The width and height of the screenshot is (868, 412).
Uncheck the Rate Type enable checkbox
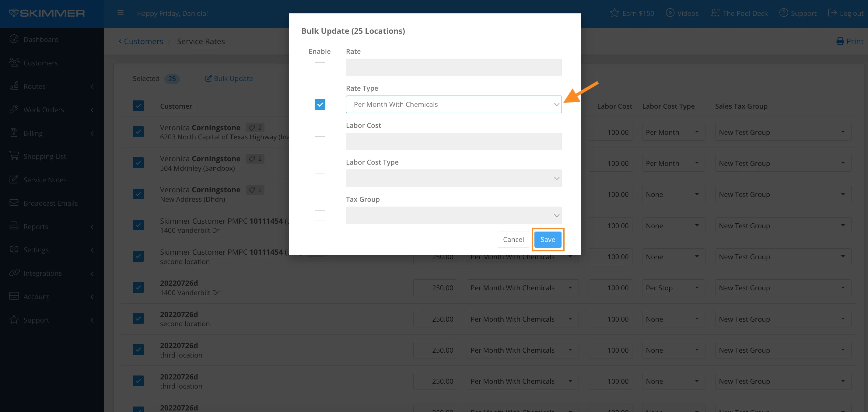320,104
